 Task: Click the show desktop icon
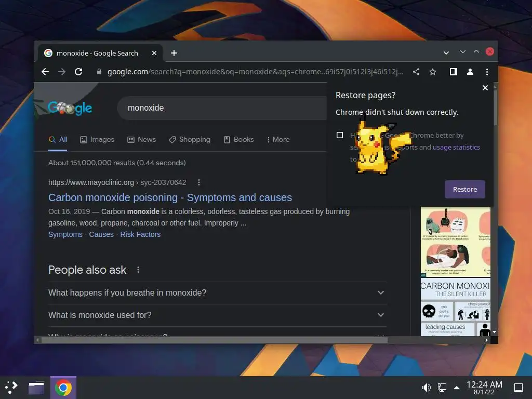point(518,388)
